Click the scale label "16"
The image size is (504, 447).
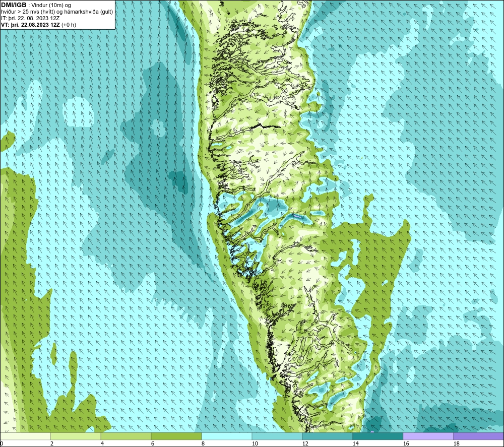pos(406,444)
